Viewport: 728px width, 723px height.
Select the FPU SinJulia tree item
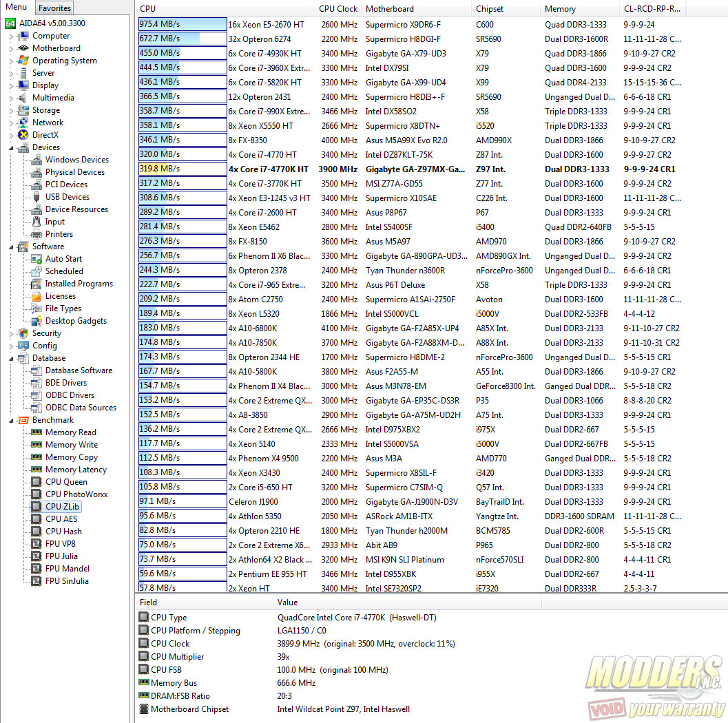point(67,580)
